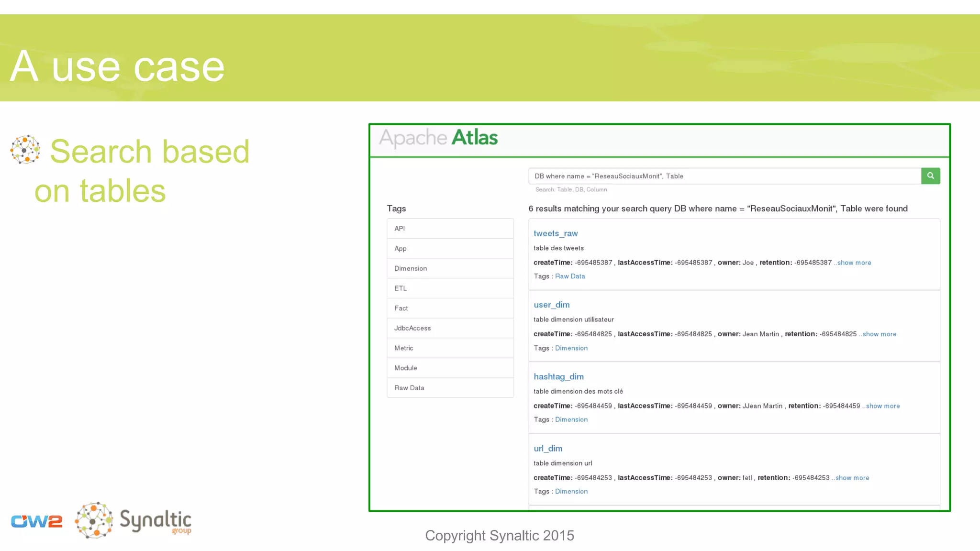Click 'table des tweets' description text
The image size is (980, 551).
point(558,248)
